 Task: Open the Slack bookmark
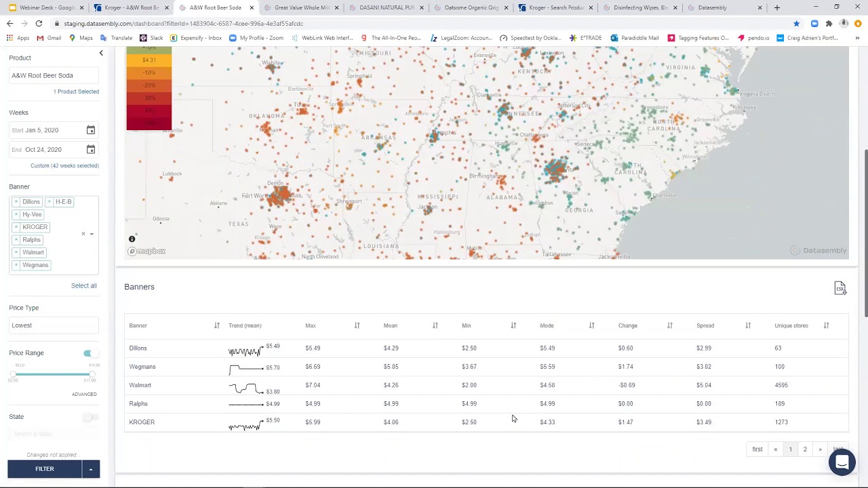pos(151,38)
